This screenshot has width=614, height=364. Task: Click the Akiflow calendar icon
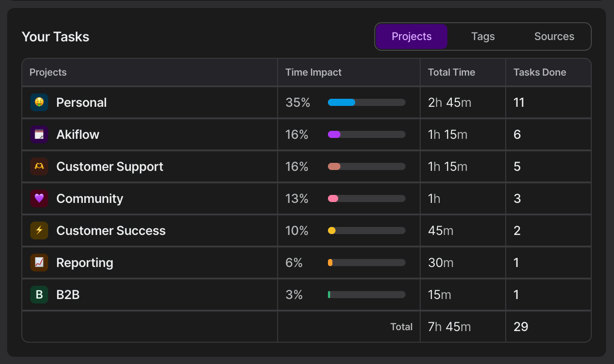[x=39, y=134]
